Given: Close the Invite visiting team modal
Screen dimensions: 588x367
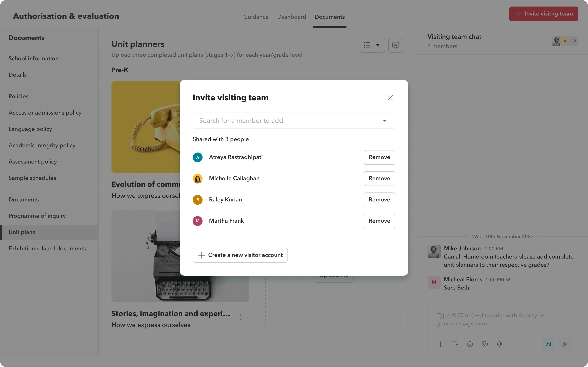Looking at the screenshot, I should (390, 98).
